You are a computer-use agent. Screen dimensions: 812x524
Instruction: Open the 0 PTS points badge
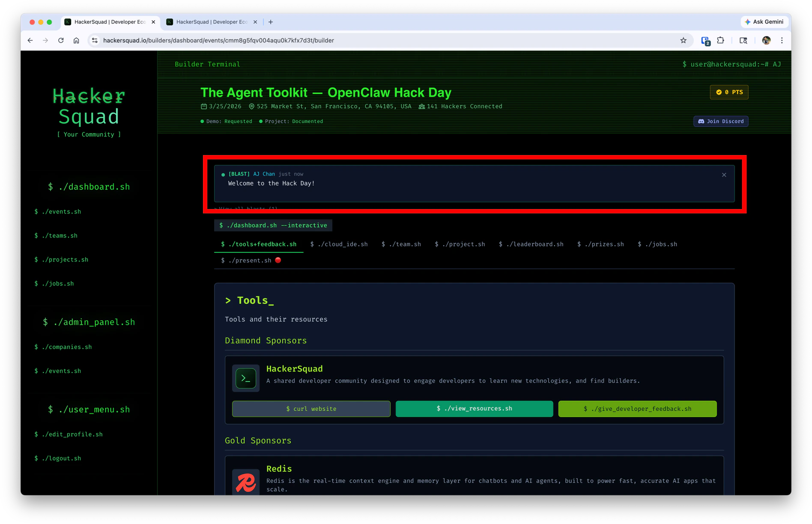coord(729,92)
